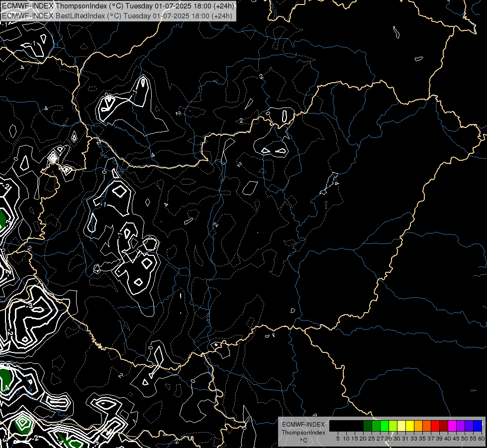The image size is (487, 448).
Task: Click legend scale value '5'
Action: (338, 439)
